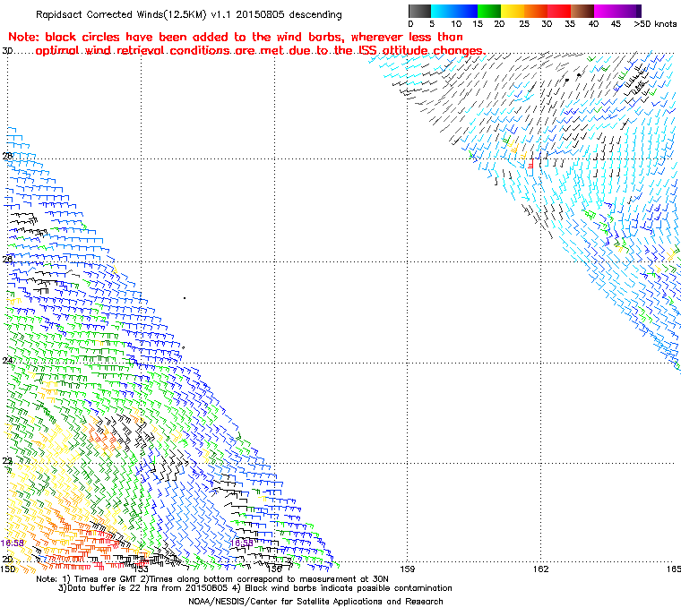The width and height of the screenshot is (681, 616).
Task: Click the yellow 20-25 knots legend segment
Action: pyautogui.click(x=513, y=11)
